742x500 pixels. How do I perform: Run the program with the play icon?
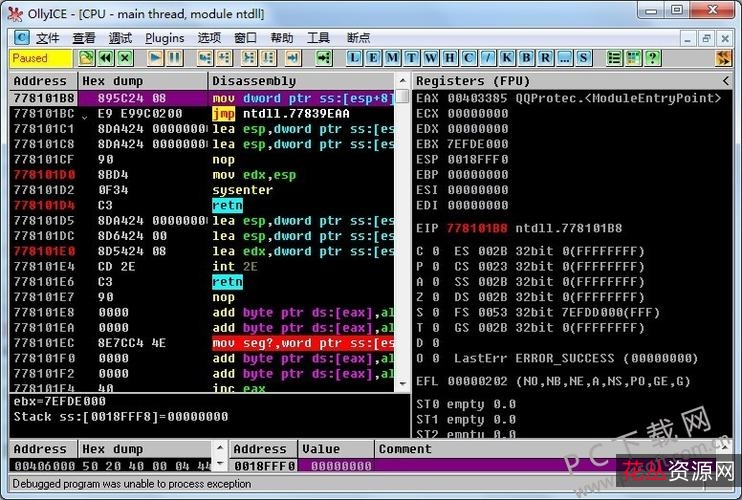[155, 58]
